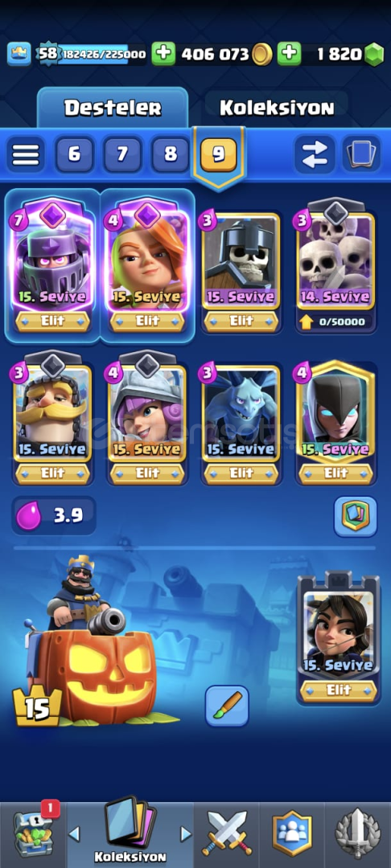Tap the right arrow beside Koleksiyon nav
The width and height of the screenshot is (391, 868).
[x=186, y=833]
